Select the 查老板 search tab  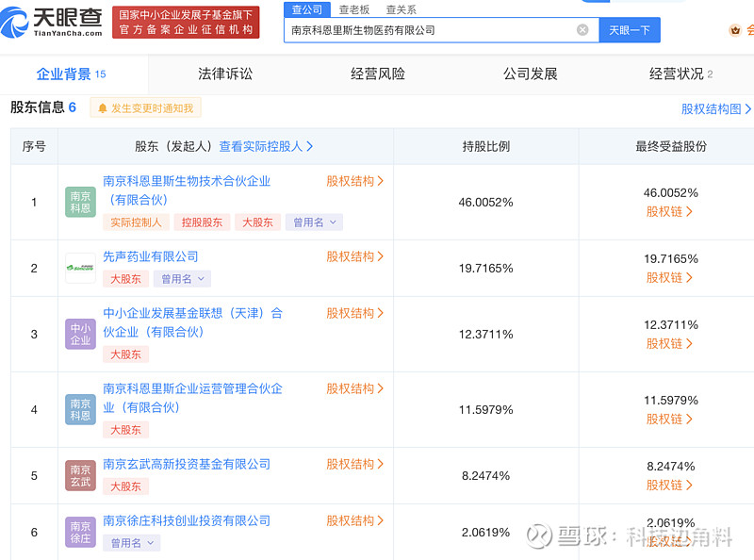354,9
